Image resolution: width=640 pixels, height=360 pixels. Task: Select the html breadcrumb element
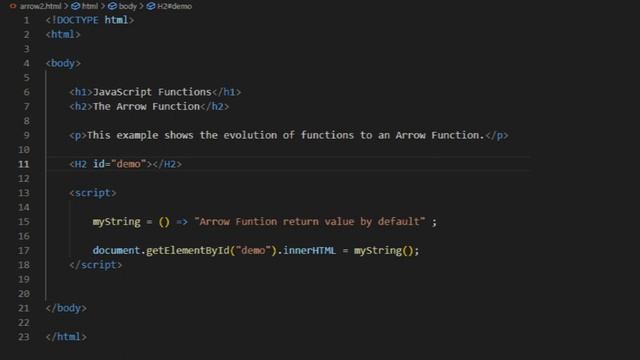click(x=90, y=6)
